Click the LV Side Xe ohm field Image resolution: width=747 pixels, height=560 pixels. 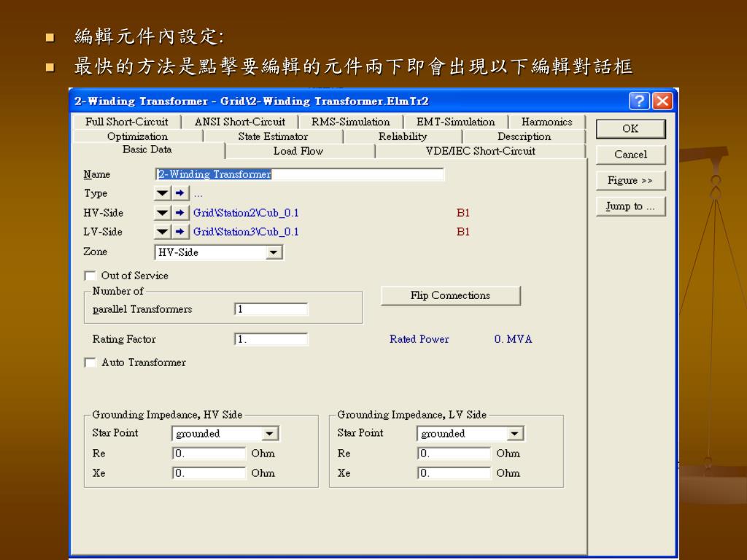click(x=454, y=473)
